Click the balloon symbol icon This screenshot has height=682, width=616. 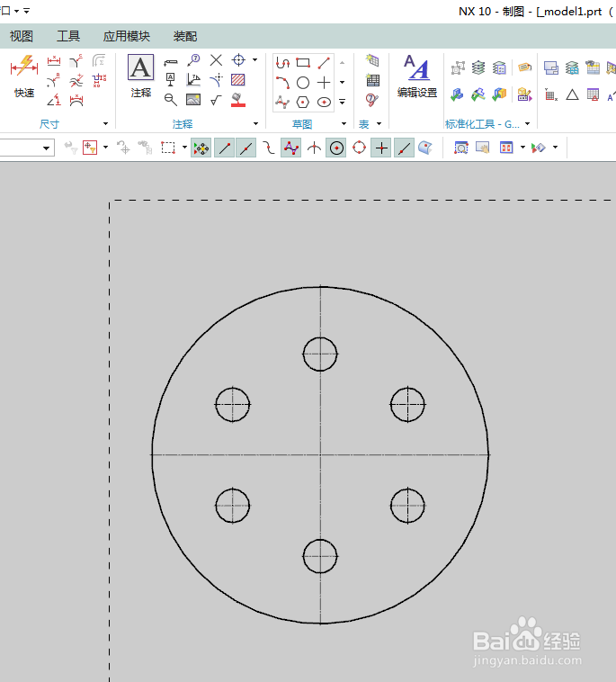193,60
